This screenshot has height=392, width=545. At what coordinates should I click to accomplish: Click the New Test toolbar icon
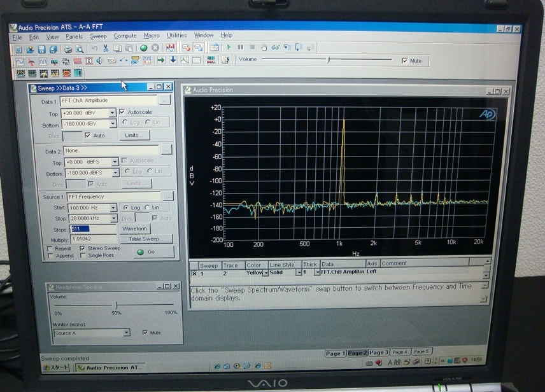(18, 49)
